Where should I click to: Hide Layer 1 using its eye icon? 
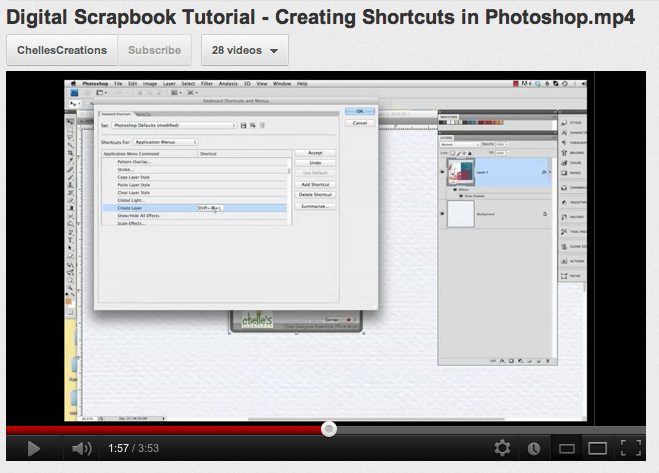(x=442, y=172)
